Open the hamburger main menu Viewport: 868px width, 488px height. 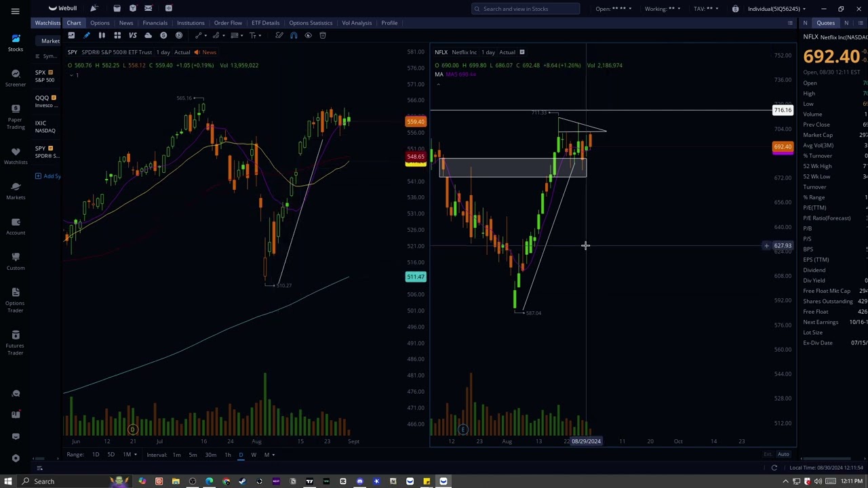pyautogui.click(x=15, y=12)
